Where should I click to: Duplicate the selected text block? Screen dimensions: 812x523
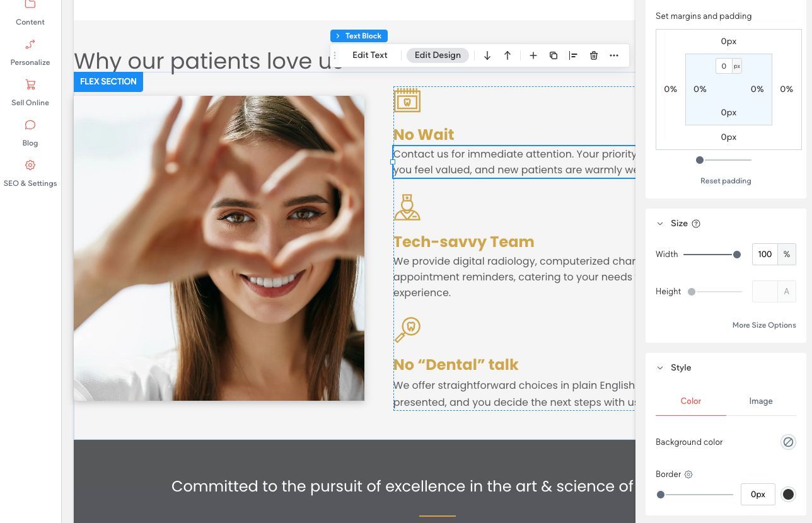click(x=554, y=55)
